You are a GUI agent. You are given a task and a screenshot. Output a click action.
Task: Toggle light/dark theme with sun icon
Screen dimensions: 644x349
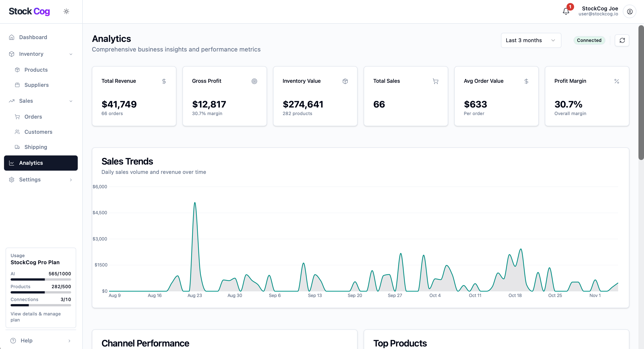click(x=66, y=11)
